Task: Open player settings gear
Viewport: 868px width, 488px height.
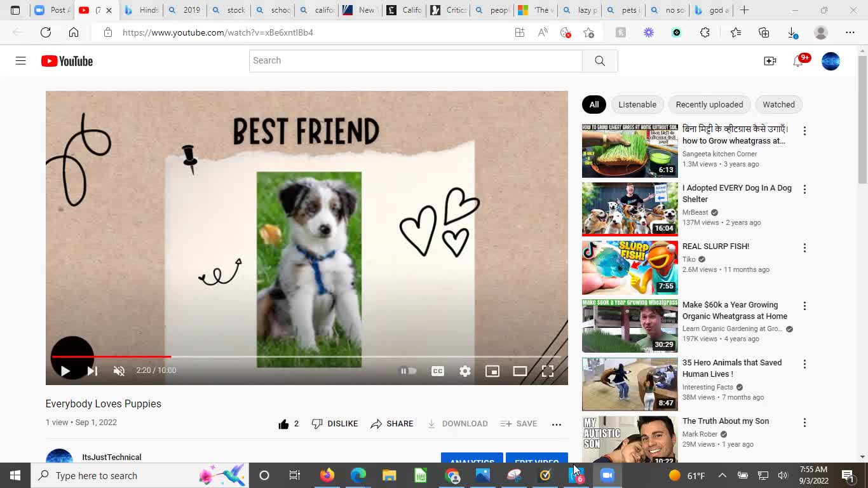Action: pos(465,371)
